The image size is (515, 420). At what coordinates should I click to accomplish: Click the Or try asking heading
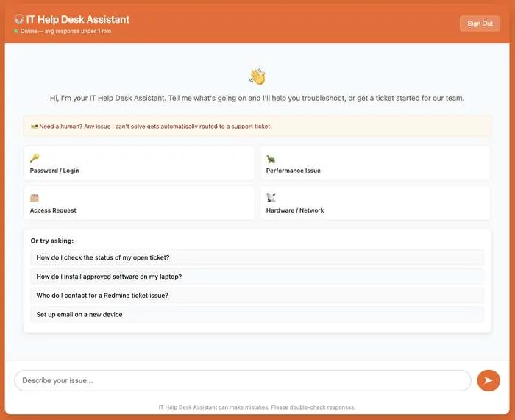pos(52,241)
